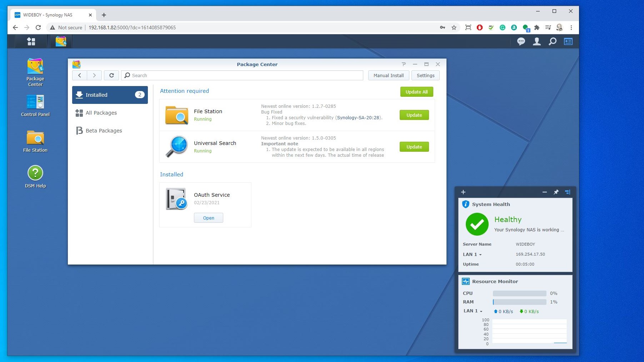
Task: Pin the widget panel
Action: tap(556, 192)
